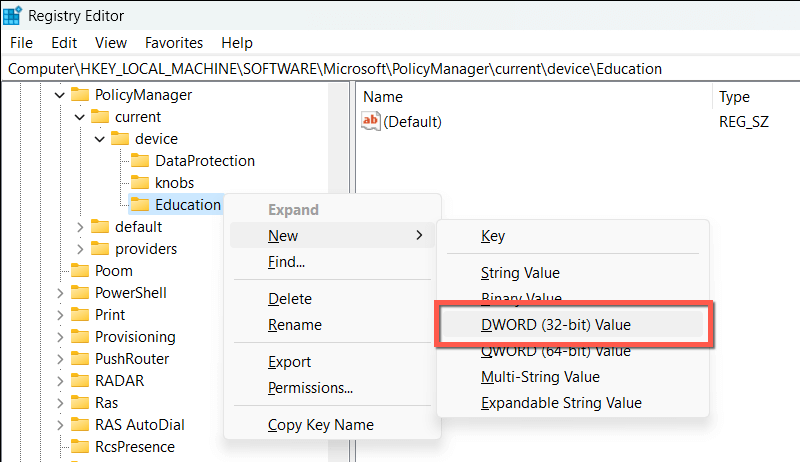
Task: Click the PowerShell folder icon
Action: pos(80,293)
